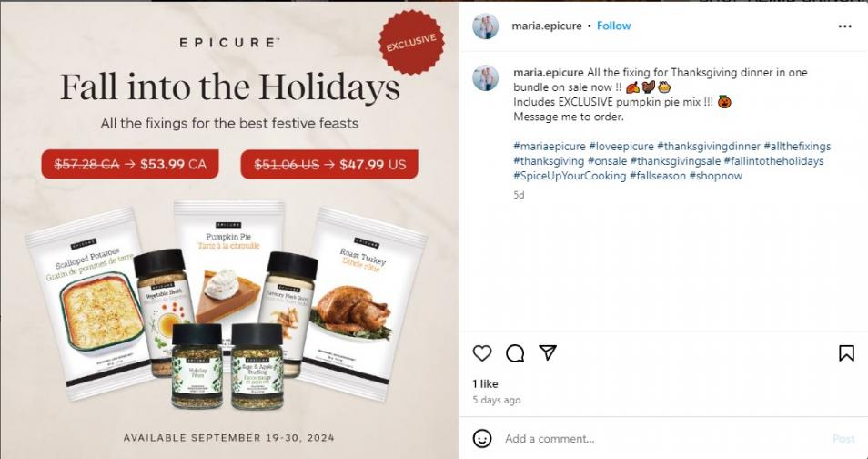Screen dimensions: 868x459
Task: Open maria.epicure header profile picture
Action: pyautogui.click(x=486, y=26)
